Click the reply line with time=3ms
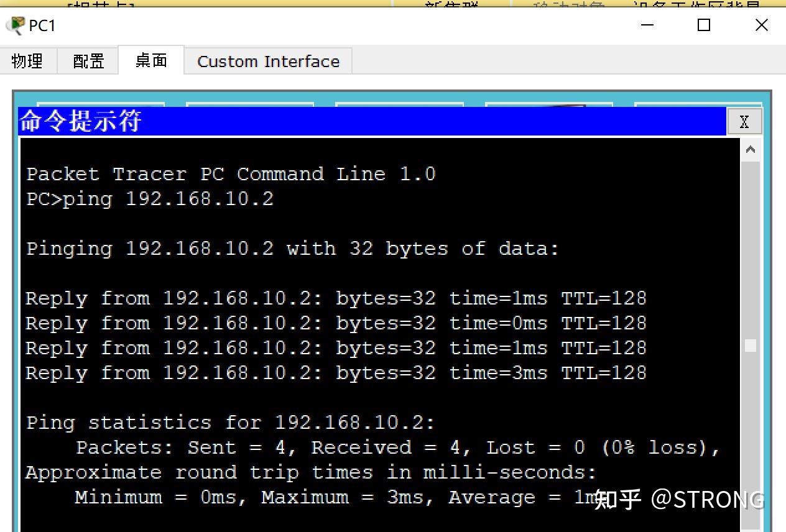 point(336,373)
